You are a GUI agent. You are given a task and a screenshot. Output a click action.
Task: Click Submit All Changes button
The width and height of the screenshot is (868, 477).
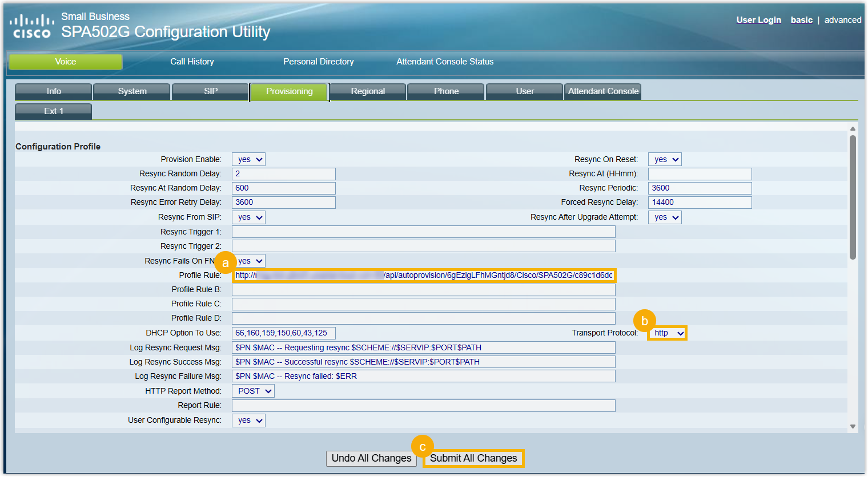tap(473, 458)
